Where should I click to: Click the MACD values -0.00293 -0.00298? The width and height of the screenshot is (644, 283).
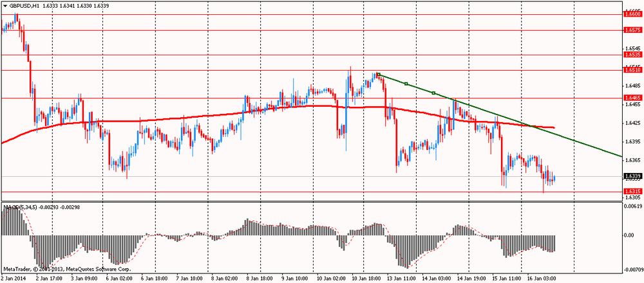59,208
